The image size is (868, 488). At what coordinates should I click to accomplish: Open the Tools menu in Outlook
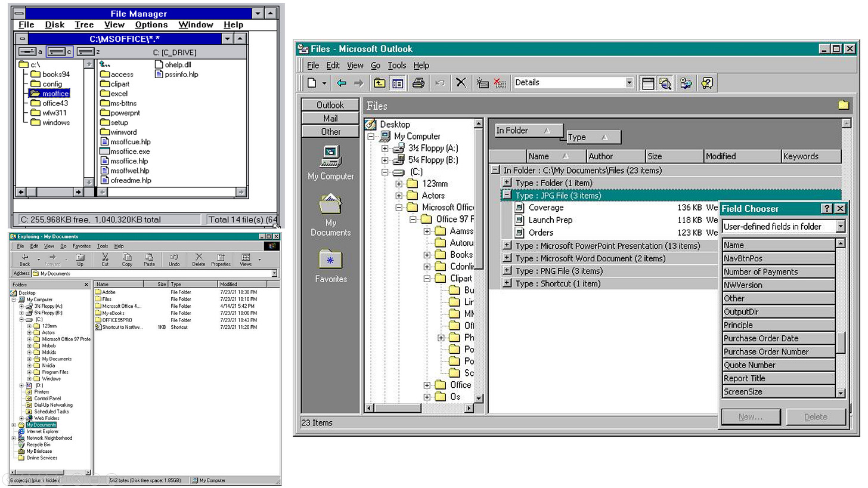coord(396,66)
